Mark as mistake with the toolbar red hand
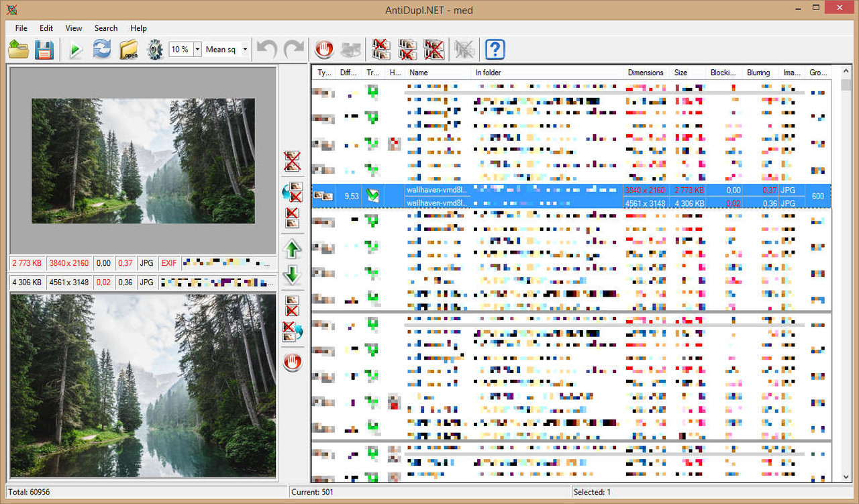The height and width of the screenshot is (504, 859). pos(325,50)
